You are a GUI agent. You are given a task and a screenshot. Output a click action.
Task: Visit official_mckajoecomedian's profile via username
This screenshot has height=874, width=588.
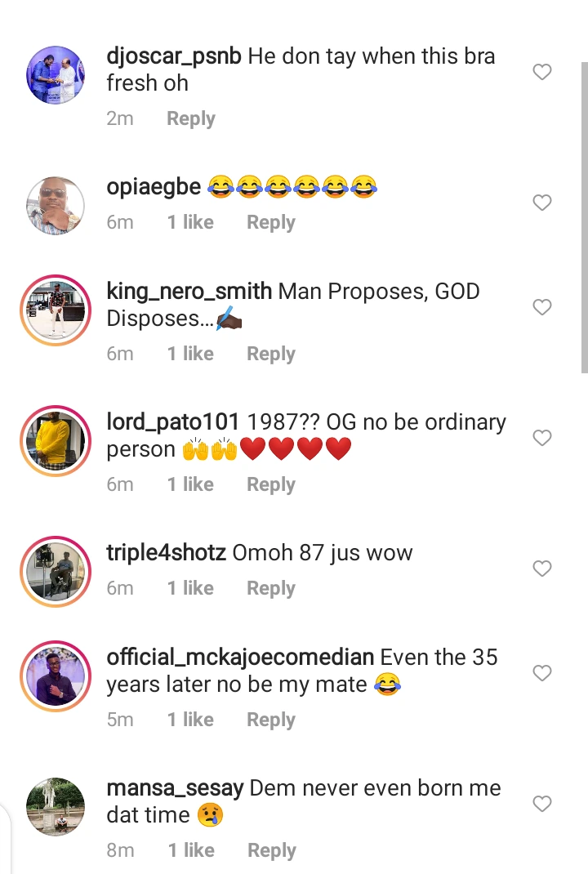[240, 658]
